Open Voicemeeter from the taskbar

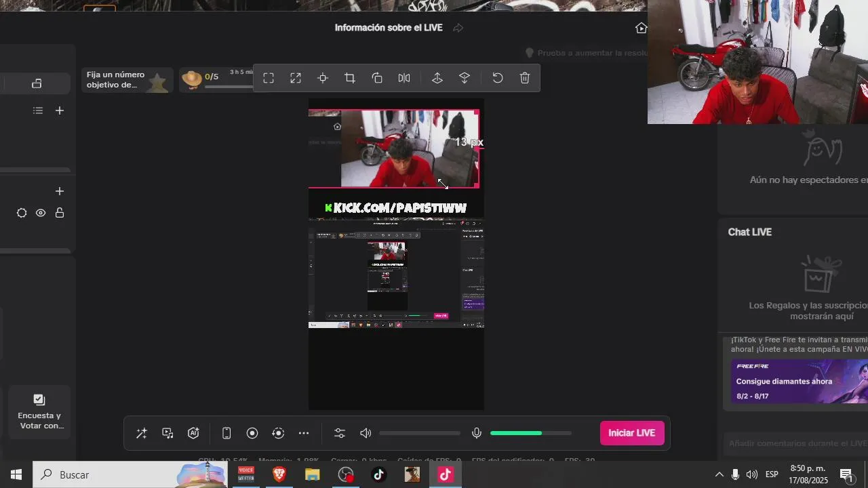pyautogui.click(x=246, y=474)
